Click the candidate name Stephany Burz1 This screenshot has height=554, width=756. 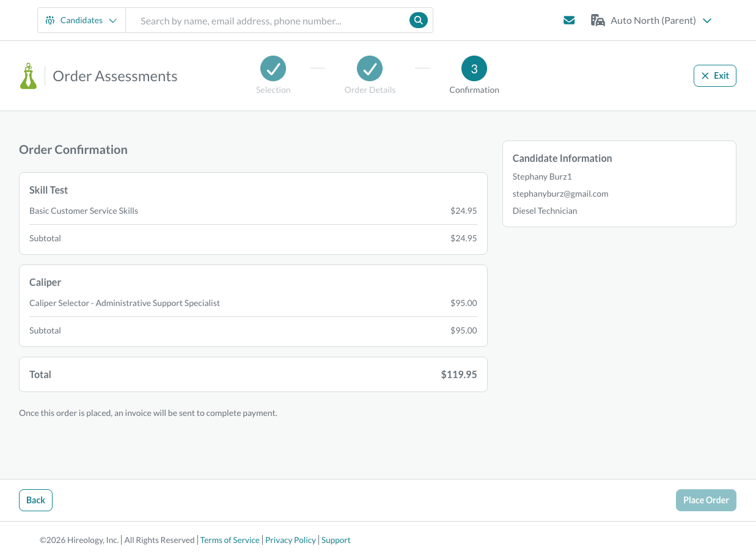[542, 177]
